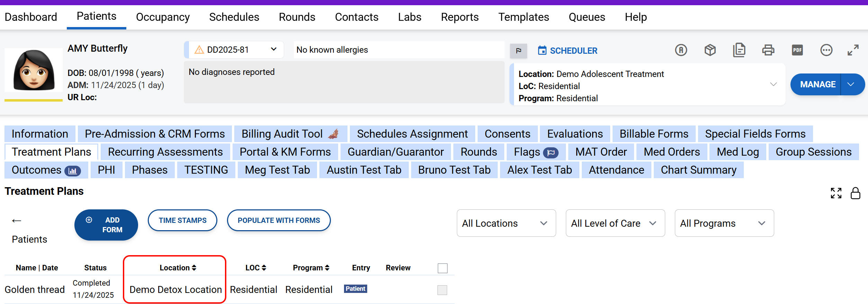Image resolution: width=868 pixels, height=304 pixels.
Task: Click the package box icon
Action: (x=710, y=50)
